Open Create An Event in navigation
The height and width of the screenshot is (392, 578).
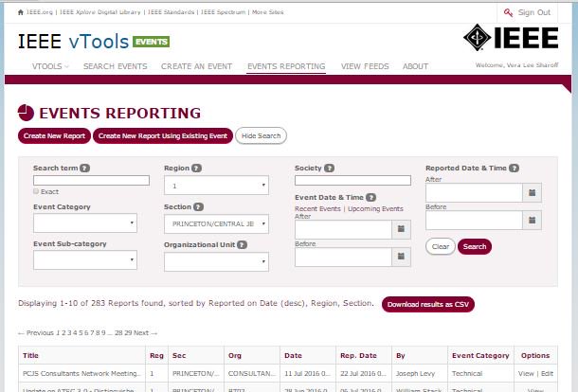[x=196, y=66]
